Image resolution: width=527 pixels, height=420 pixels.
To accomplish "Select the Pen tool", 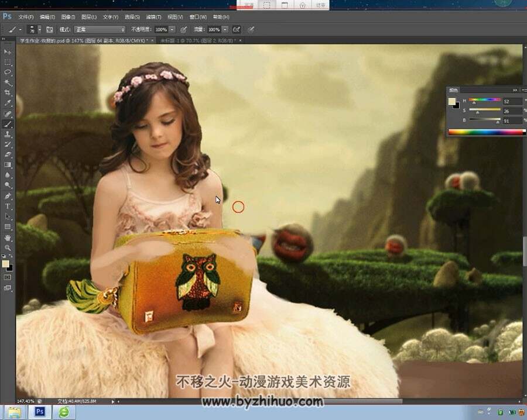I will [x=8, y=196].
